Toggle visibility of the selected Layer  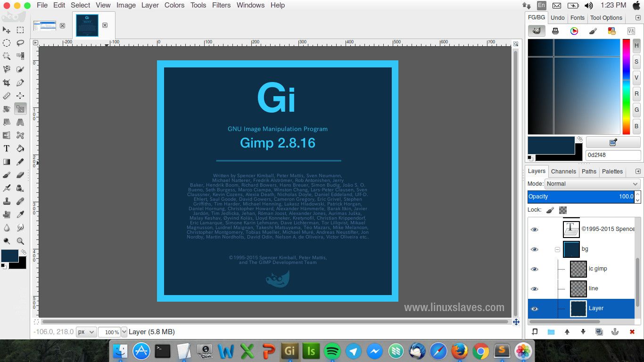tap(534, 309)
